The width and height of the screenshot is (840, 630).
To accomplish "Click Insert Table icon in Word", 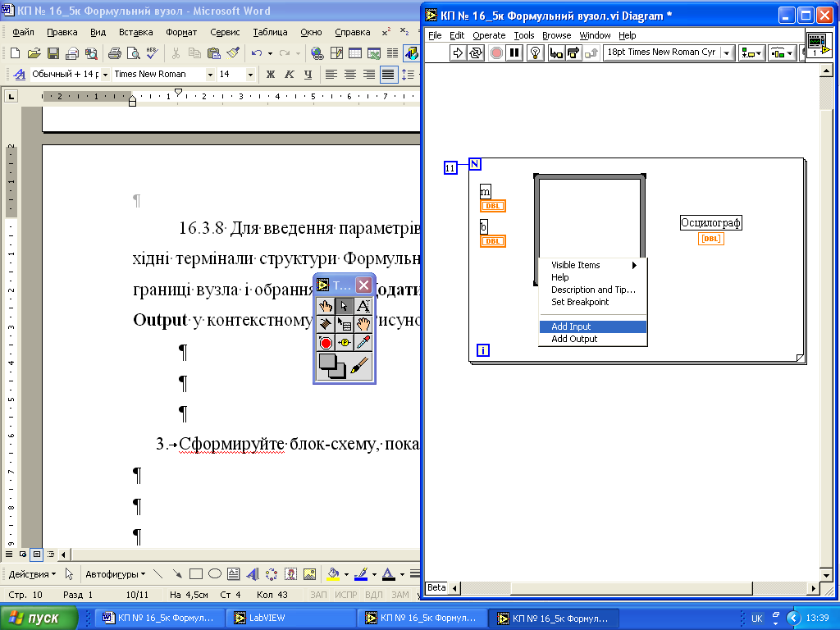I will [x=354, y=52].
